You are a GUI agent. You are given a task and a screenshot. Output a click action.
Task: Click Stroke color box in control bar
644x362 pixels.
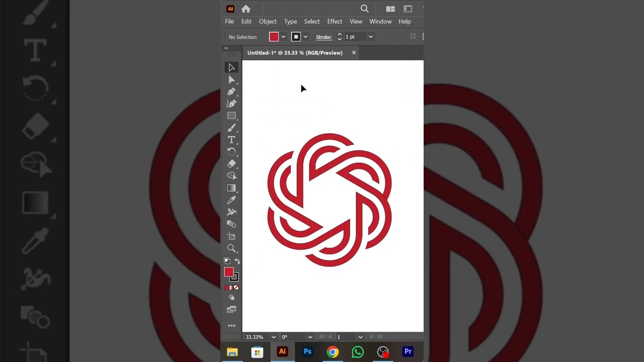pyautogui.click(x=296, y=37)
